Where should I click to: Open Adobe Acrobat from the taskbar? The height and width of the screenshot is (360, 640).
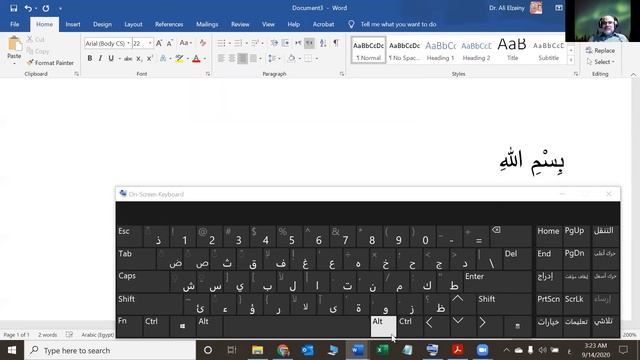[x=458, y=350]
